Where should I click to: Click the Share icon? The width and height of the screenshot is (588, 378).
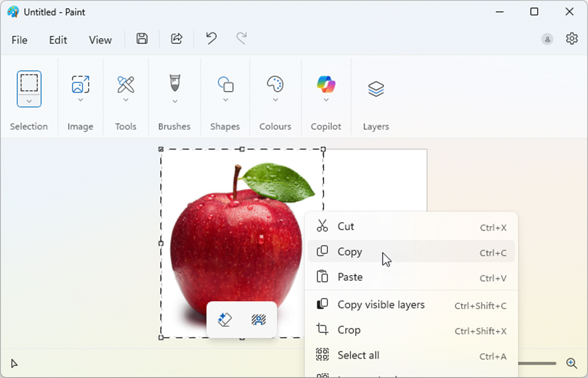pos(176,39)
